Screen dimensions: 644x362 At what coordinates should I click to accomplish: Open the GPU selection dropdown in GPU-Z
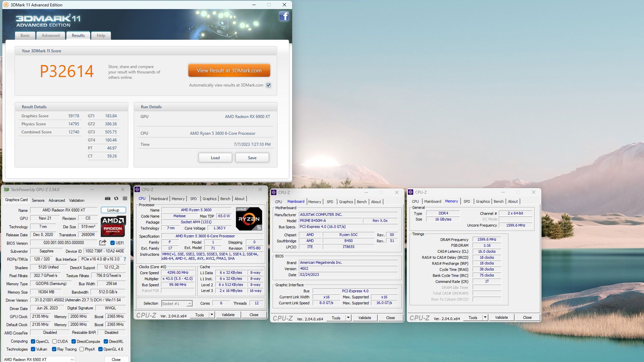72,359
